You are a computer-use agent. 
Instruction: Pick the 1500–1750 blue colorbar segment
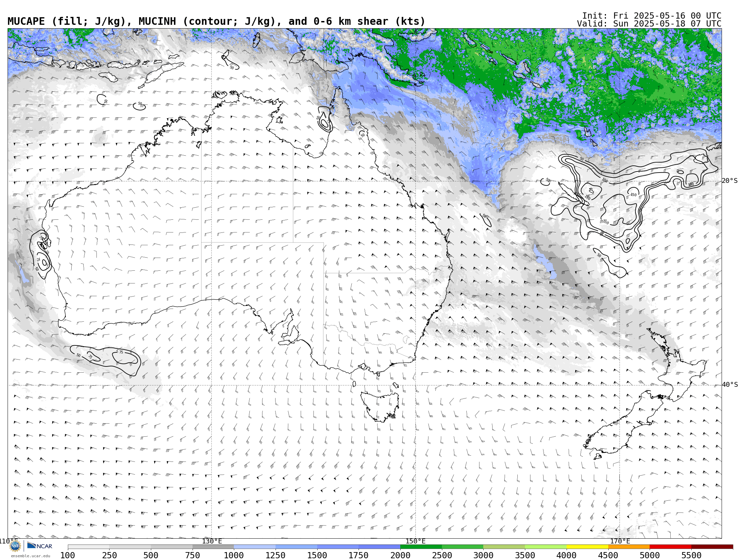[x=338, y=547]
